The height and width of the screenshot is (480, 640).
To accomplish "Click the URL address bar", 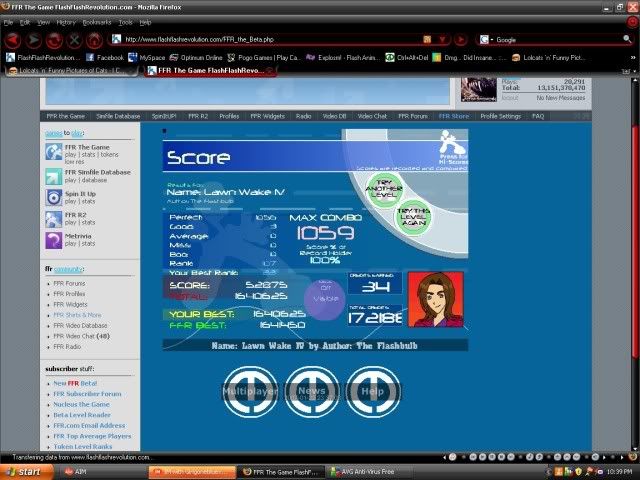I will tap(270, 40).
